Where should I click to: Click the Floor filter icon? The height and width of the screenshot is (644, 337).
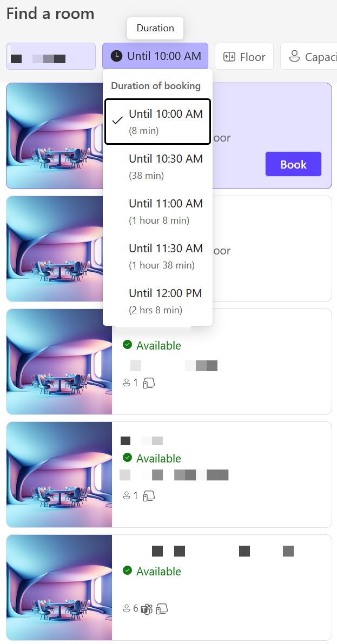pyautogui.click(x=229, y=57)
